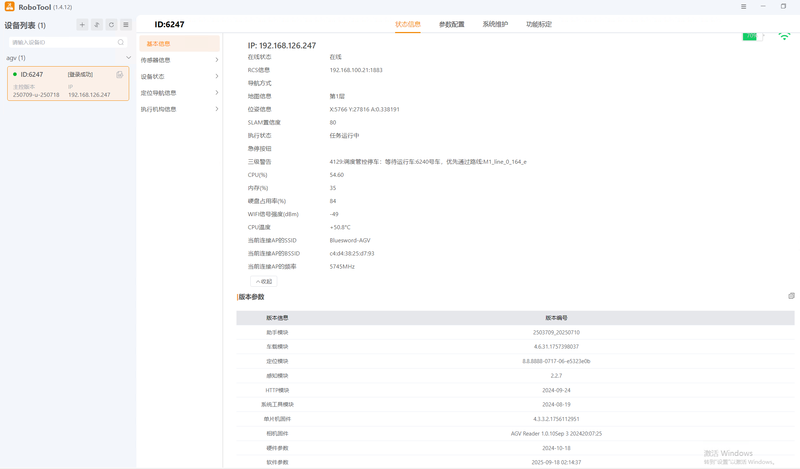Copy version parameters with the copy icon
Screen dimensions: 800x469
coord(791,296)
